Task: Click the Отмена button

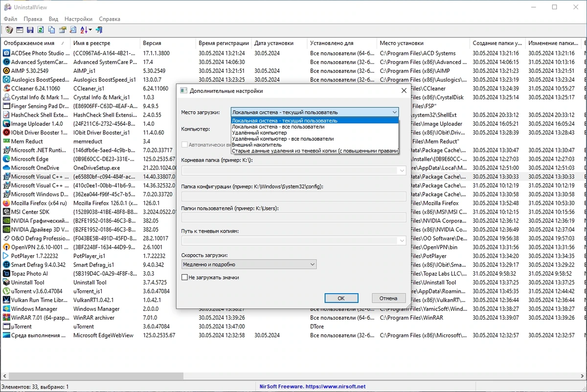Action: click(388, 298)
